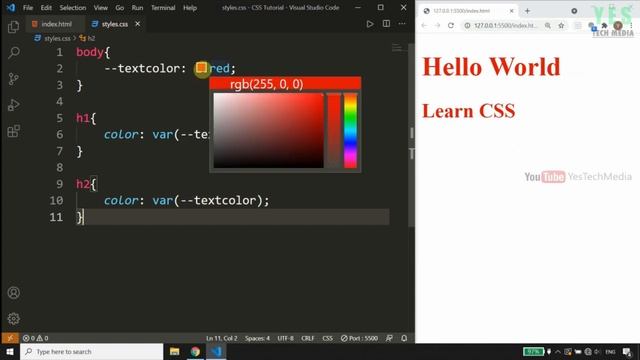Viewport: 640px width, 360px height.
Task: Open a new Chrome tab
Action: (x=527, y=11)
